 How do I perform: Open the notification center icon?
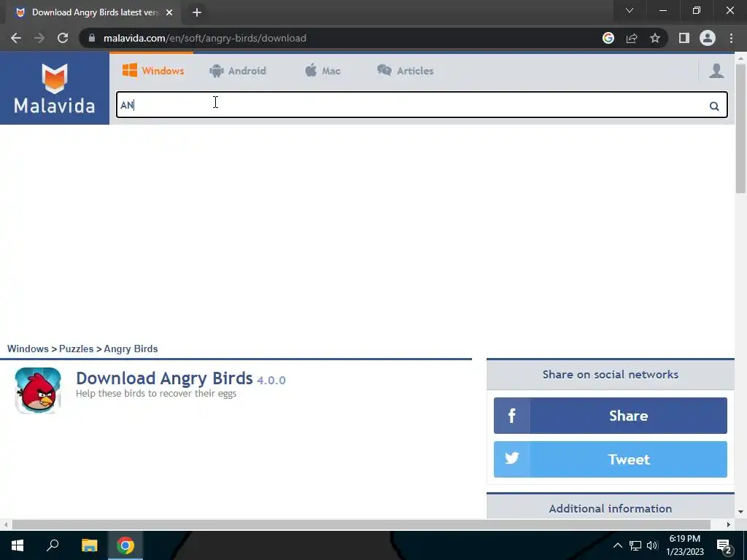tap(724, 545)
